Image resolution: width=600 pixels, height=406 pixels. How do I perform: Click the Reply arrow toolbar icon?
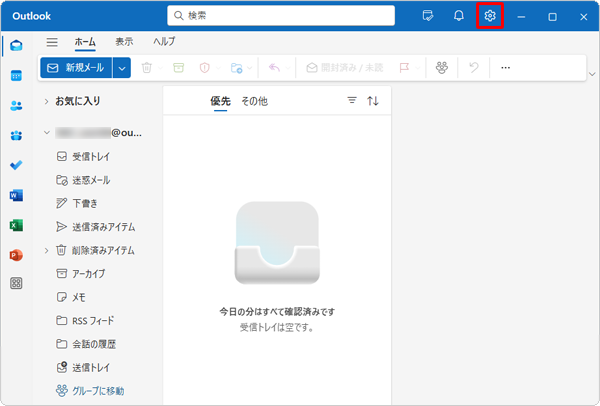pos(274,68)
